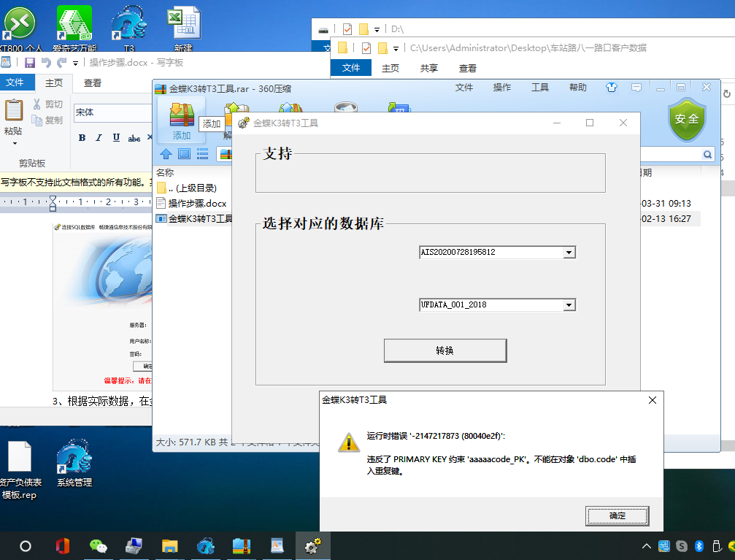Click 确定 in the error dialog

pyautogui.click(x=617, y=515)
